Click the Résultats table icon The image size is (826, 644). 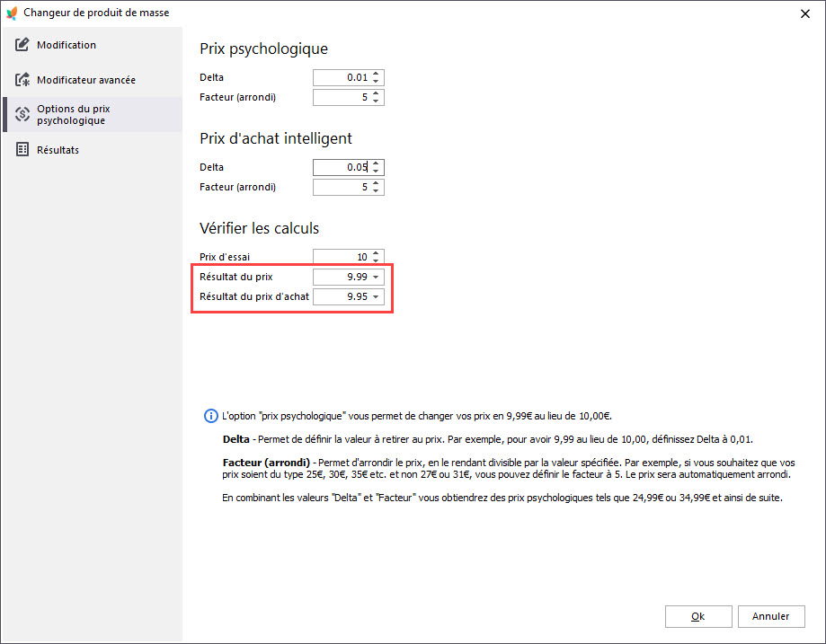click(22, 149)
